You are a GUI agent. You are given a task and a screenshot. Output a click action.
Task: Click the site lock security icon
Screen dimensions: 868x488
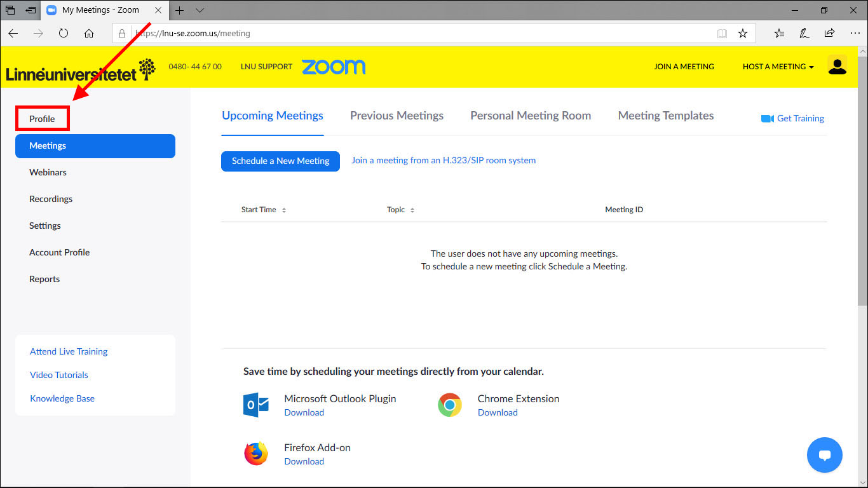pyautogui.click(x=123, y=33)
